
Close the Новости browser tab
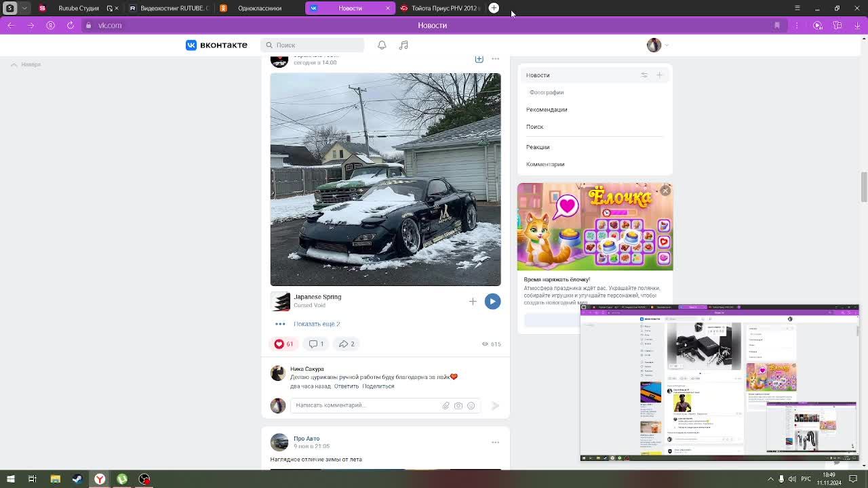coord(388,8)
